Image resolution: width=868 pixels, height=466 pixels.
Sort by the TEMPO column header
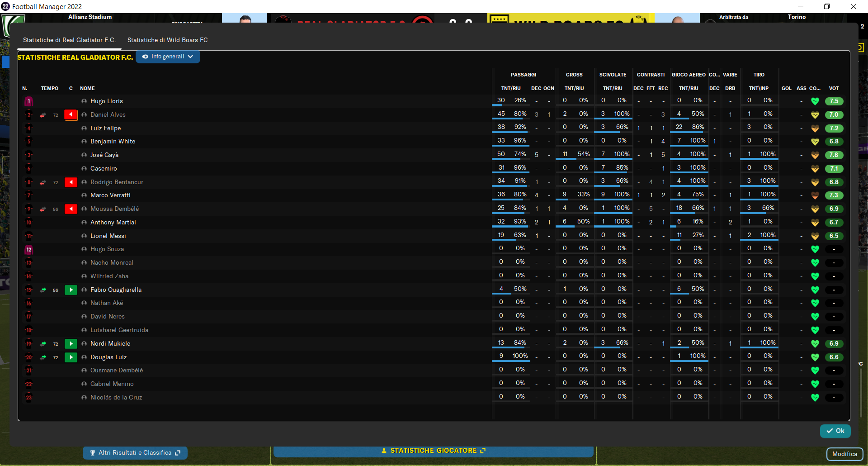pyautogui.click(x=50, y=89)
